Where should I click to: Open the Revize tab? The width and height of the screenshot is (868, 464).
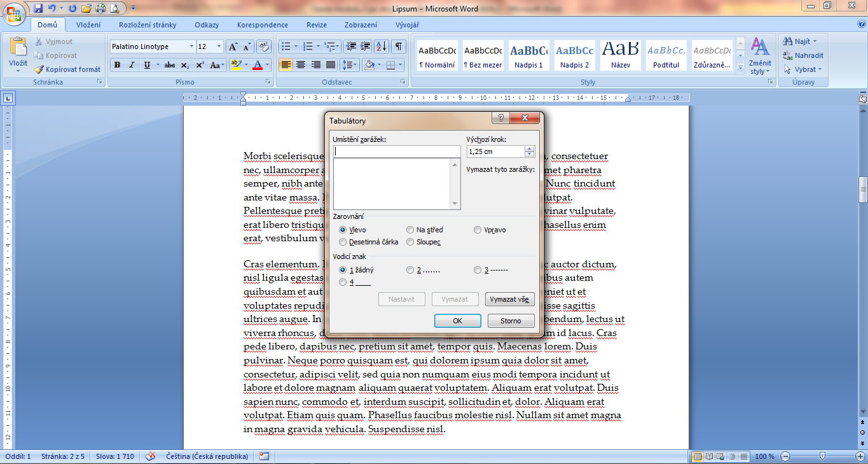pyautogui.click(x=317, y=25)
